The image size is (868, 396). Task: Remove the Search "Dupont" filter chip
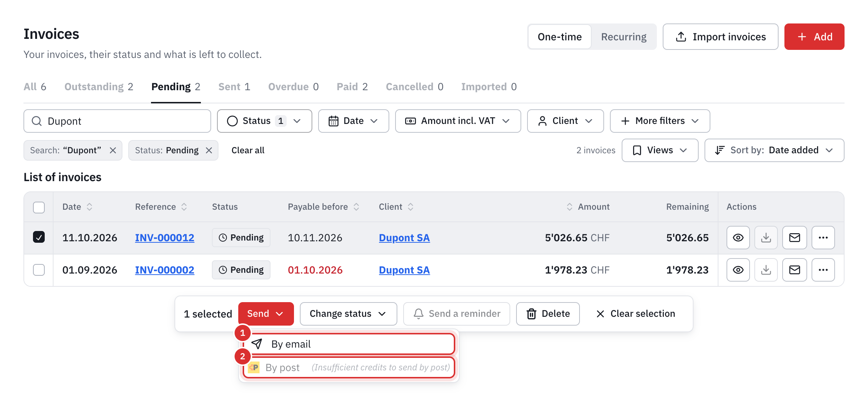(113, 150)
